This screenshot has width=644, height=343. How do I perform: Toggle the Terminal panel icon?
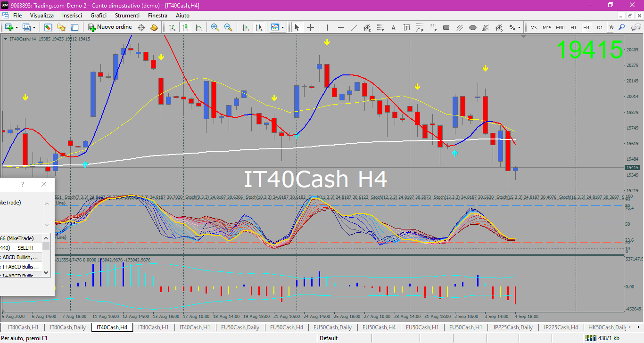click(x=74, y=27)
